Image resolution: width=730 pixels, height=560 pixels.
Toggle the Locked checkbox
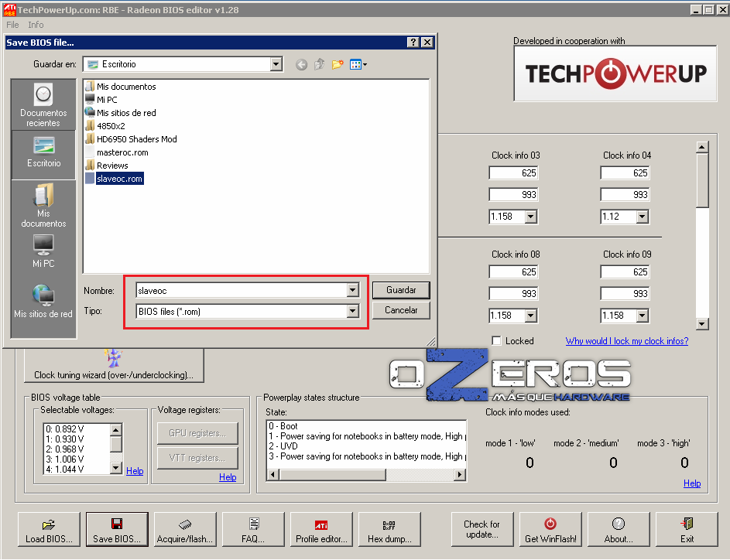click(497, 341)
